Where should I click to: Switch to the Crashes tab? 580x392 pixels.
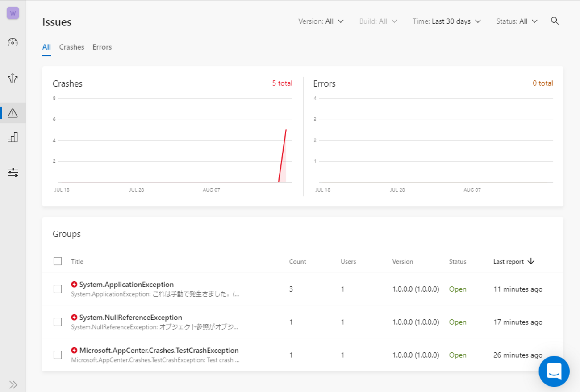71,47
